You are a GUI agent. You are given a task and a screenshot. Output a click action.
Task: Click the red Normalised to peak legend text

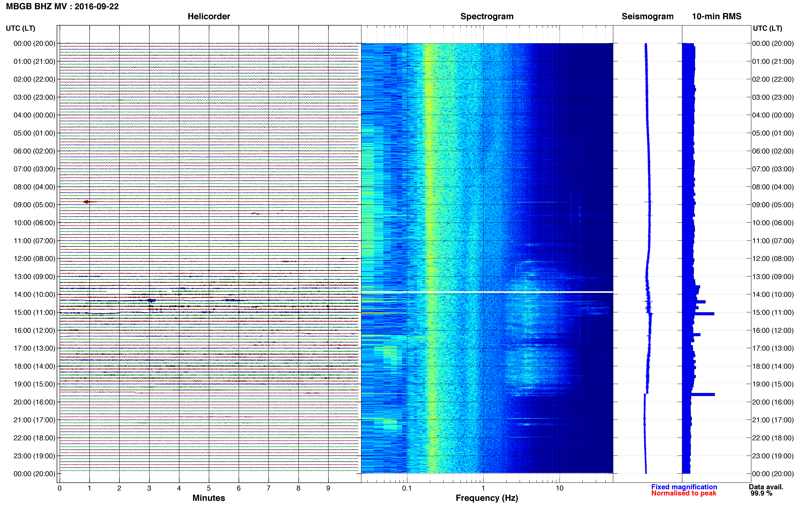point(684,493)
